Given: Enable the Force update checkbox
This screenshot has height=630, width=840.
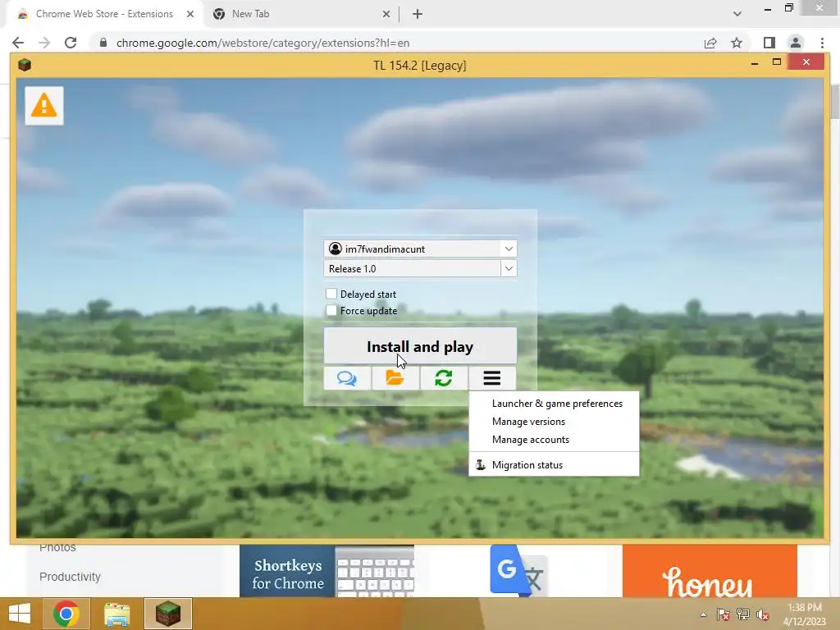Looking at the screenshot, I should (x=331, y=310).
